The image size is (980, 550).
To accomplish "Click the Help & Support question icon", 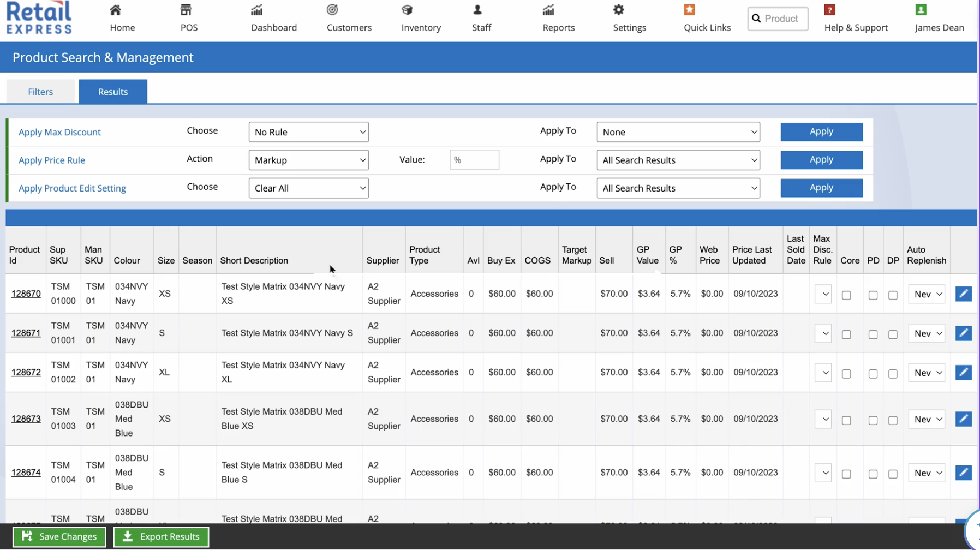I will pyautogui.click(x=830, y=10).
